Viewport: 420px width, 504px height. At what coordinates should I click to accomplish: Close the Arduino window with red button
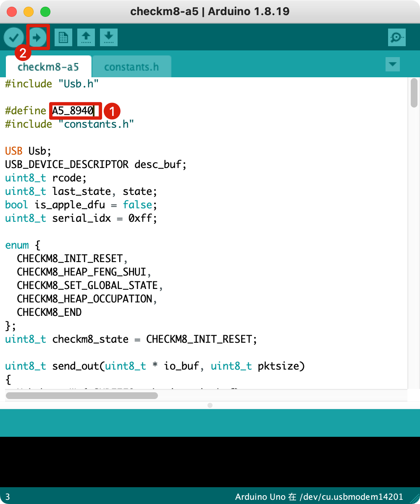12,12
